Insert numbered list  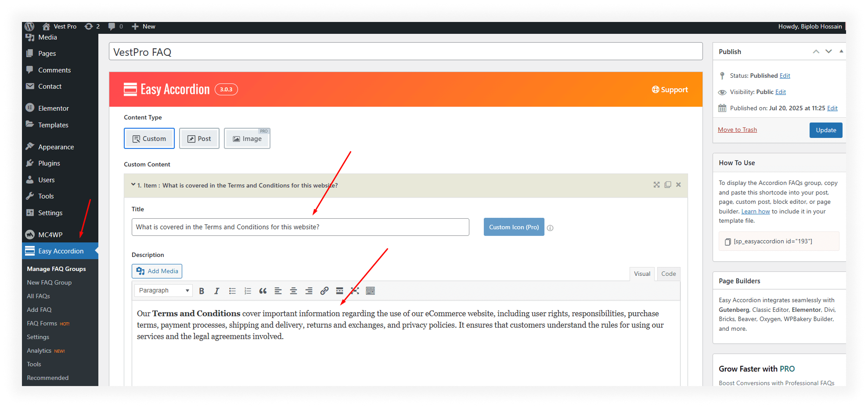[248, 291]
